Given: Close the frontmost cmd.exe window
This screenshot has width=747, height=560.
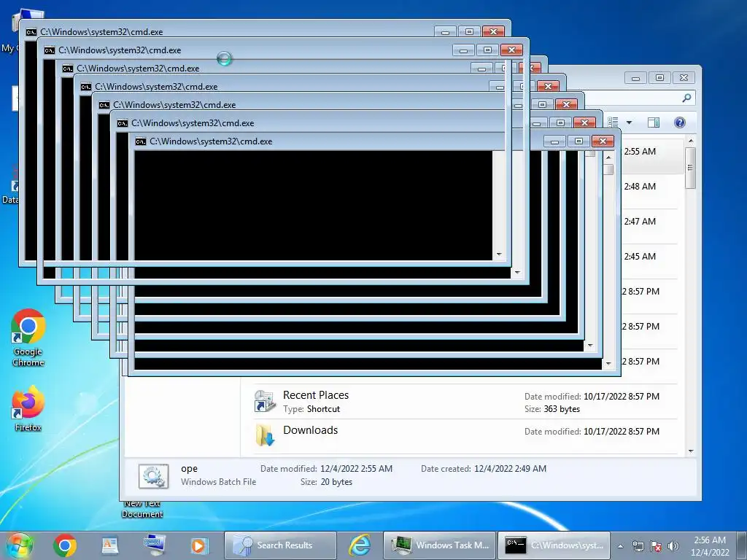Looking at the screenshot, I should [x=603, y=141].
